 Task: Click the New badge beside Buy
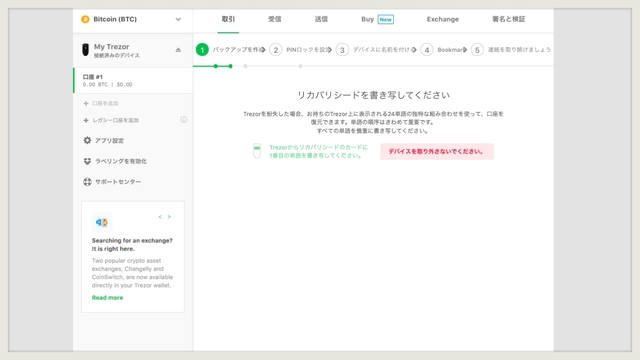(x=386, y=19)
